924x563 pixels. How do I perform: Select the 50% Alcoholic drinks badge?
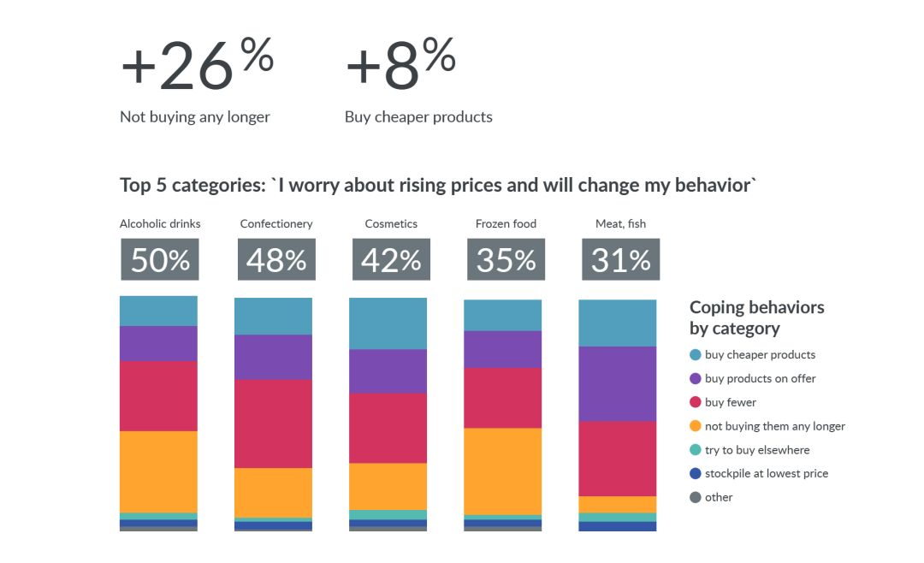[160, 260]
